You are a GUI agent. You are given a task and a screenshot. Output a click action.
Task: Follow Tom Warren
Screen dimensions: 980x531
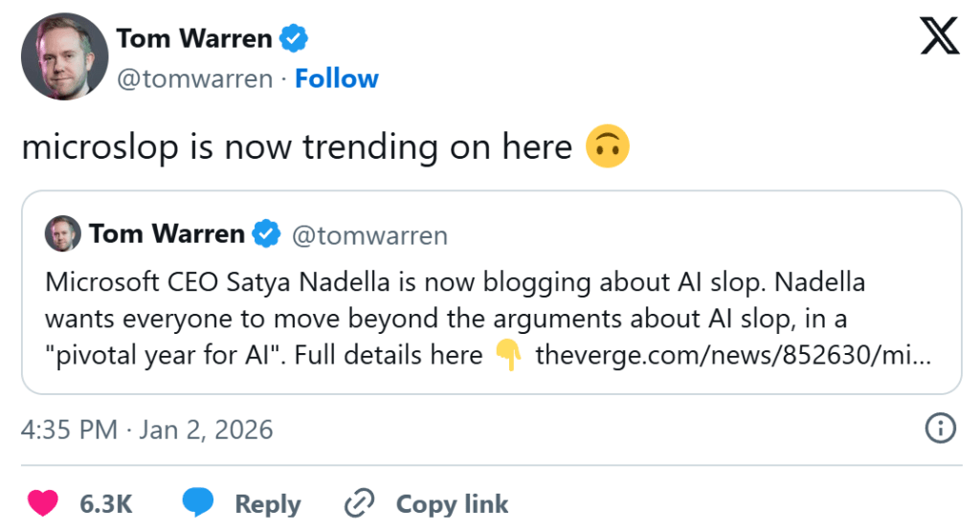click(336, 78)
